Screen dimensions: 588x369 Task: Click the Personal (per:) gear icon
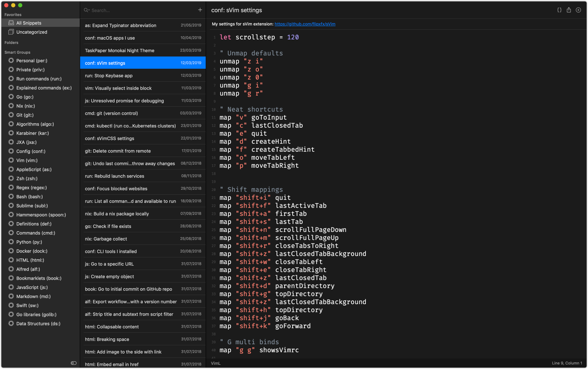11,61
